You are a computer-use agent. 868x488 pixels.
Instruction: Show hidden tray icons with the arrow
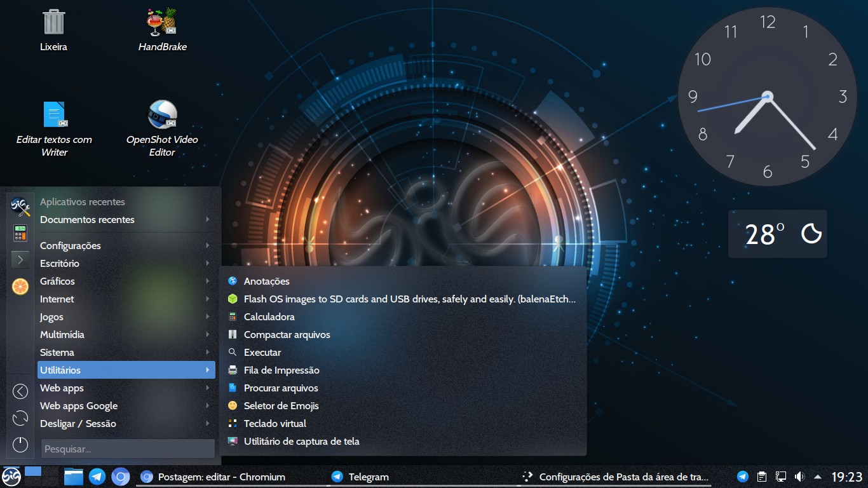pyautogui.click(x=817, y=476)
